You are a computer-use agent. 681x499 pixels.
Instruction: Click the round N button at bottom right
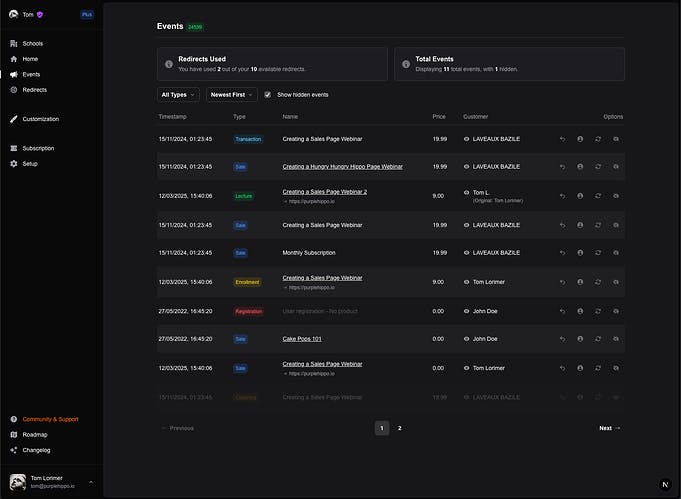tap(665, 484)
